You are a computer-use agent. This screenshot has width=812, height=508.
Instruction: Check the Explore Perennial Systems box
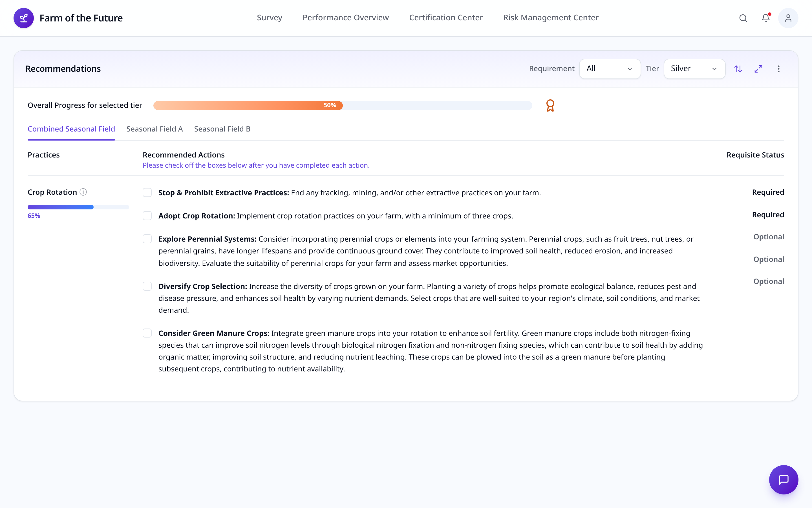click(147, 239)
